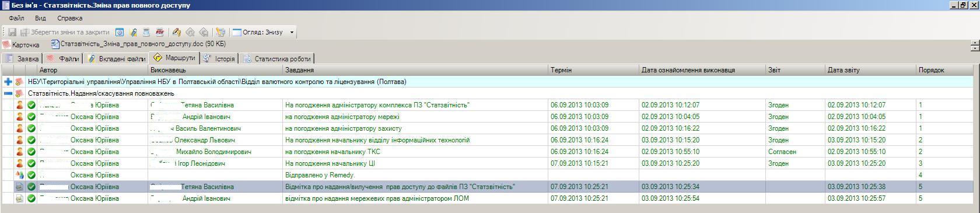Image resolution: width=980 pixels, height=213 pixels.
Task: Click green check status in Тетяна Василівна first row
Action: pyautogui.click(x=32, y=105)
